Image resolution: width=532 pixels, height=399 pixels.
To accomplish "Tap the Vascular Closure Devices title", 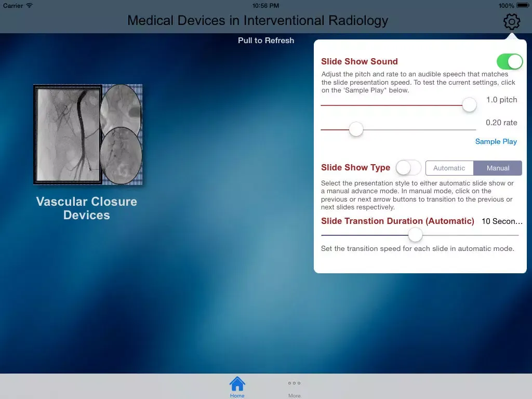I will pyautogui.click(x=87, y=208).
